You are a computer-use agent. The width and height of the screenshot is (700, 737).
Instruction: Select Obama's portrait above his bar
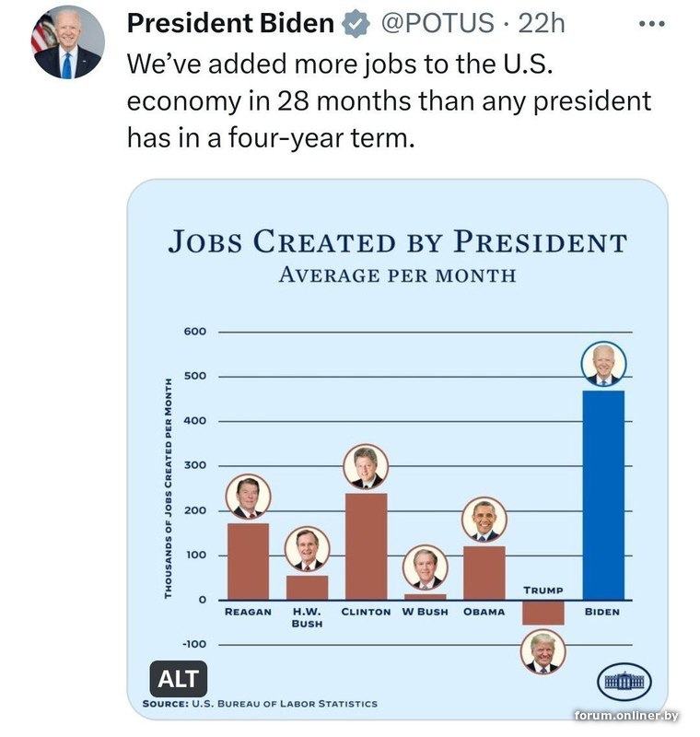tap(484, 520)
